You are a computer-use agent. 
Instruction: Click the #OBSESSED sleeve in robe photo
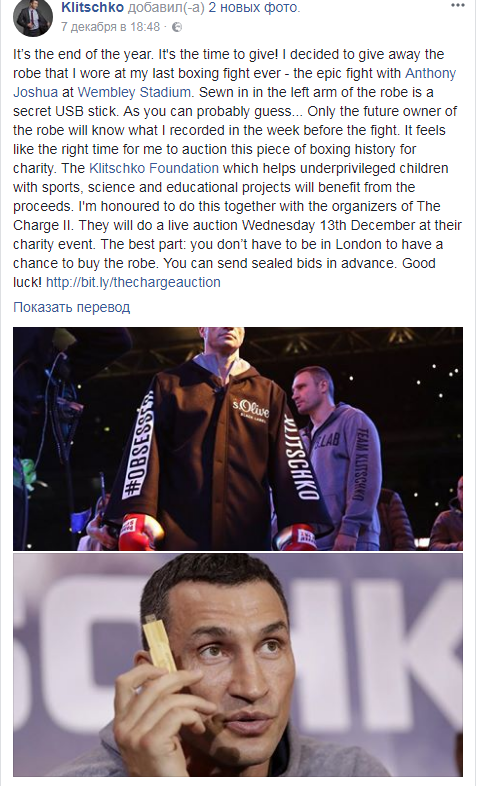(139, 446)
